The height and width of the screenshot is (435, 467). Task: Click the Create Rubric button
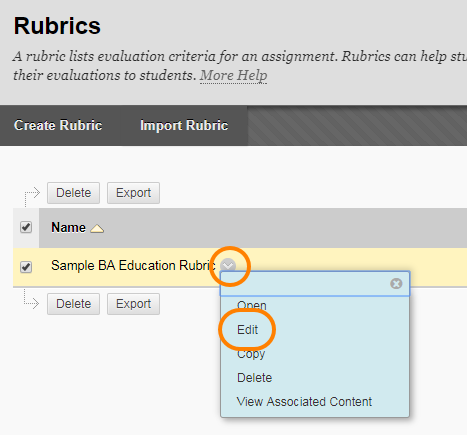(x=58, y=125)
